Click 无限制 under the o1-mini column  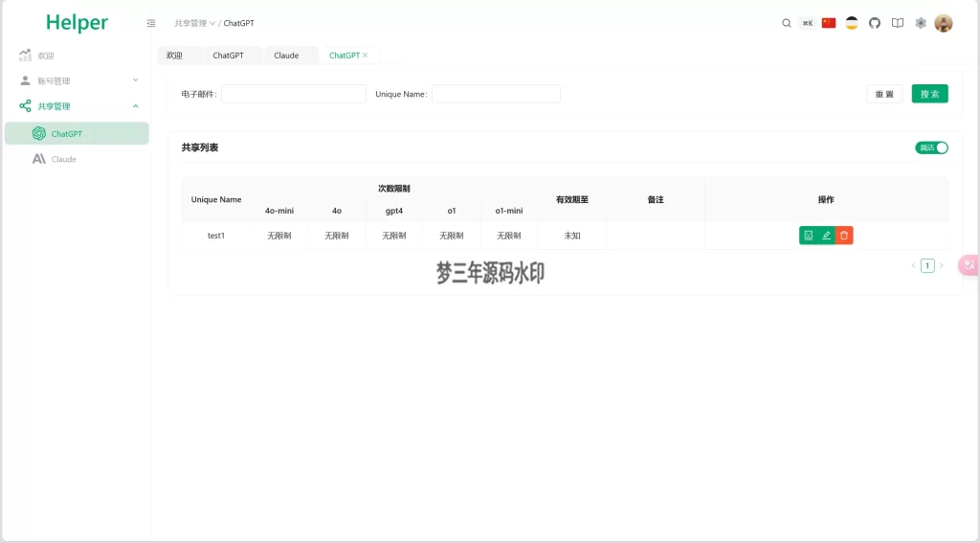click(509, 236)
